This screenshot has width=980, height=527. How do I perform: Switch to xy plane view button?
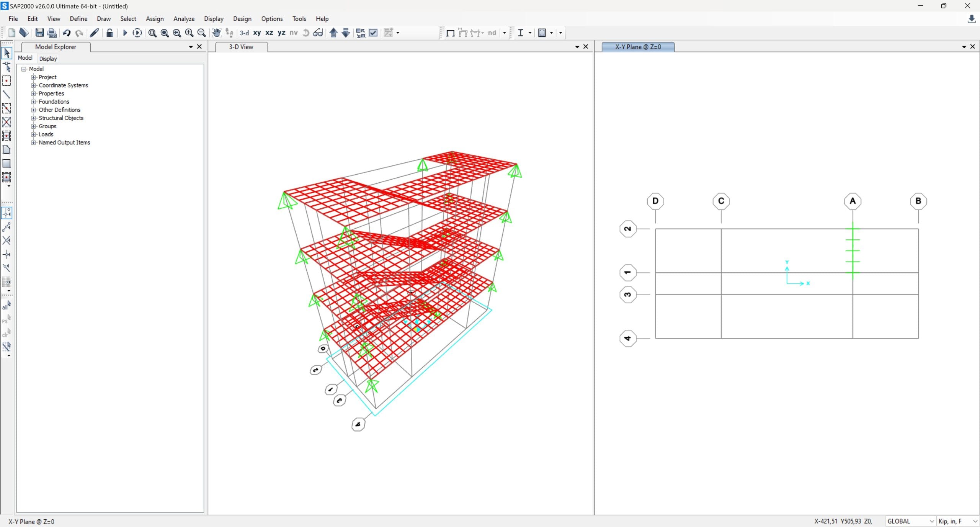[x=257, y=33]
